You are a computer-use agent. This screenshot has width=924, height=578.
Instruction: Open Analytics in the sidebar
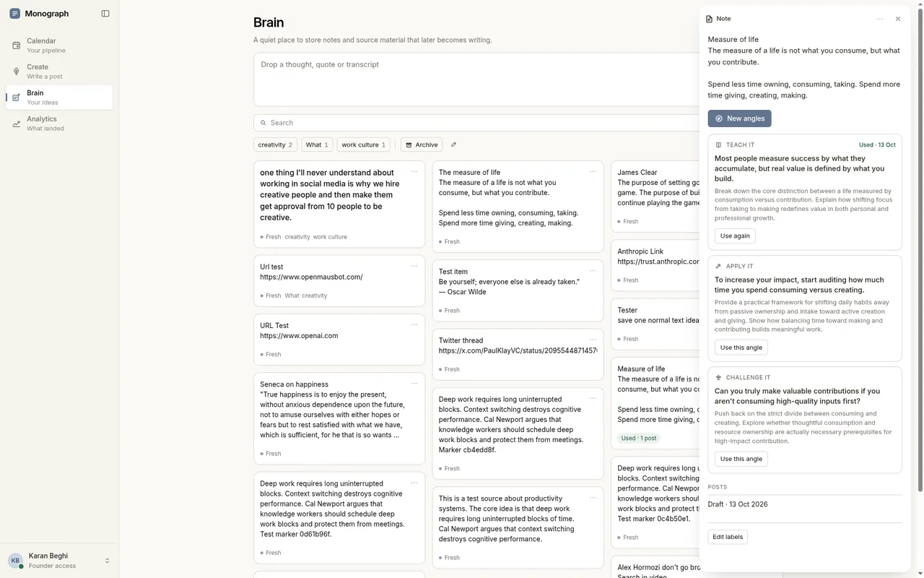pos(59,124)
